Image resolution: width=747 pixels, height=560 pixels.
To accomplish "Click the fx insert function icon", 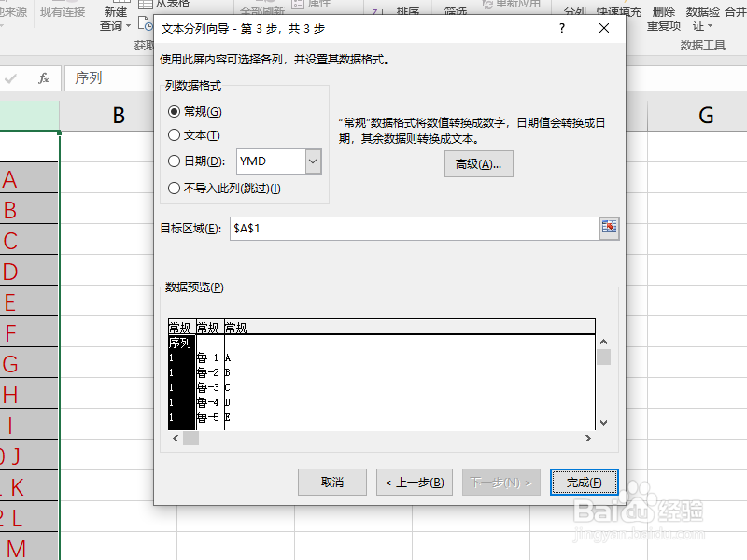I will pos(44,78).
